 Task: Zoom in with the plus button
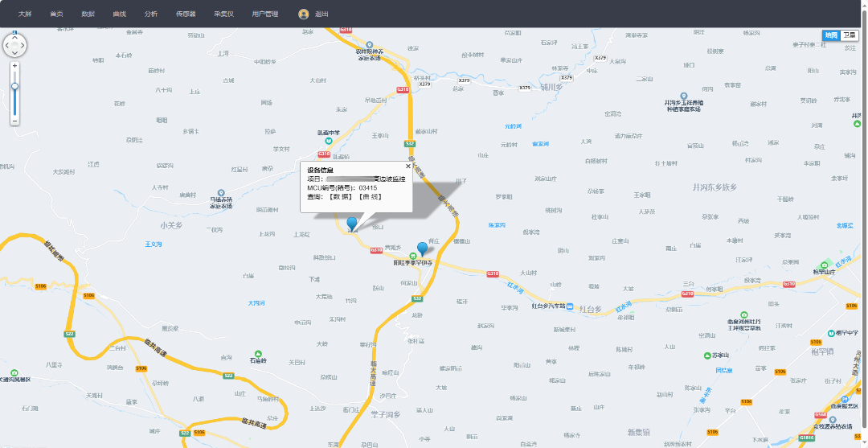tap(15, 66)
